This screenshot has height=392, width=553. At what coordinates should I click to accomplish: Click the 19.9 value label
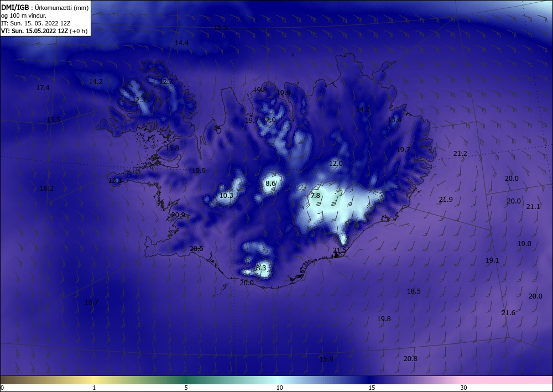point(284,93)
